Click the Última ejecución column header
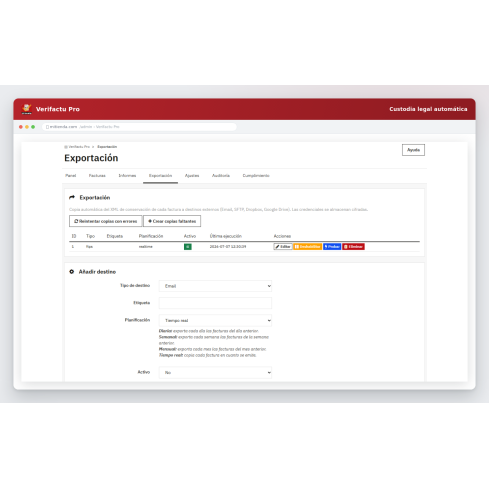The height and width of the screenshot is (489, 489). click(226, 236)
